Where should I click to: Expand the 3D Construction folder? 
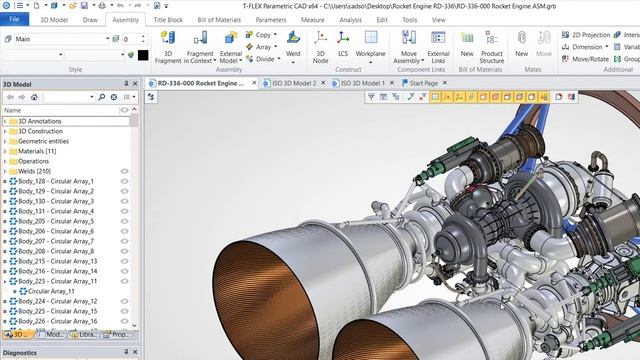[5, 131]
